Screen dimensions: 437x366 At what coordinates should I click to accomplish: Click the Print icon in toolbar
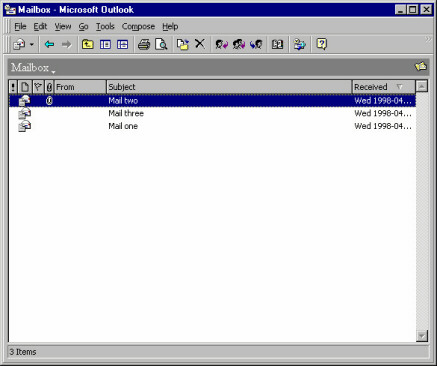[x=144, y=44]
